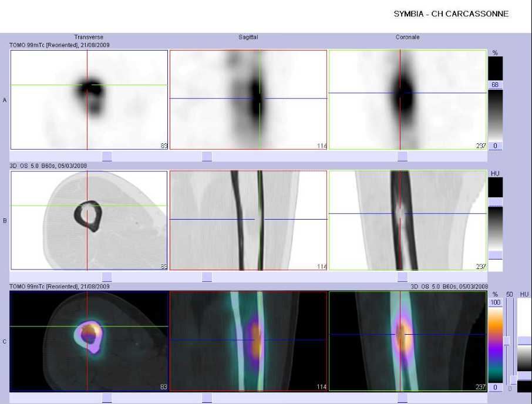532x404 pixels.
Task: Click the fusion lower value 0 field
Action: click(495, 388)
